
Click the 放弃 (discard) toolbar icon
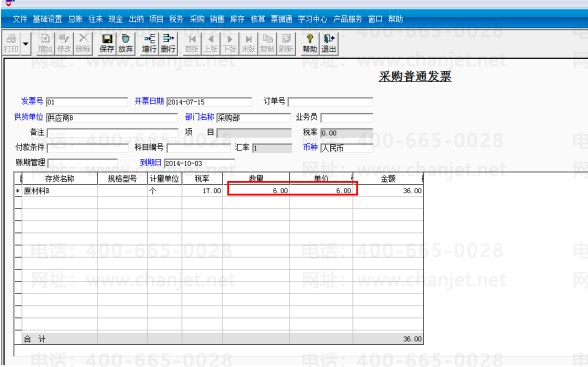[x=126, y=43]
